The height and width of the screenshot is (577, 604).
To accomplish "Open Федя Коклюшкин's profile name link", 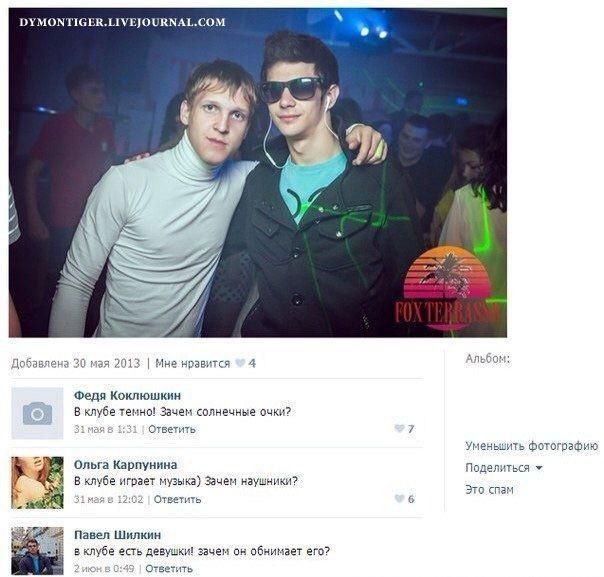I will [127, 395].
